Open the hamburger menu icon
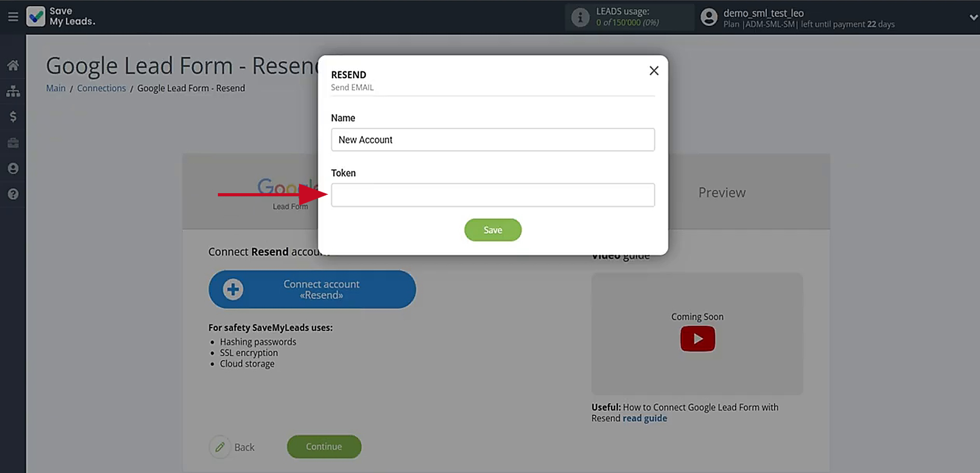Viewport: 980px width, 473px height. tap(13, 17)
